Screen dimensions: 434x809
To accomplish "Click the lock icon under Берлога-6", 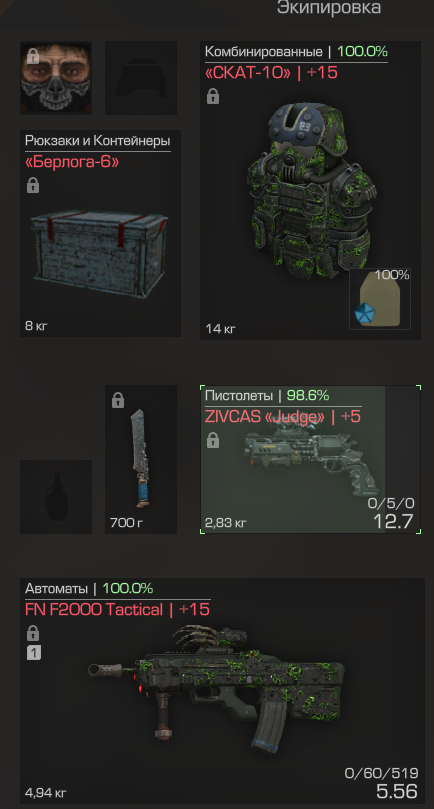I will click(x=33, y=185).
